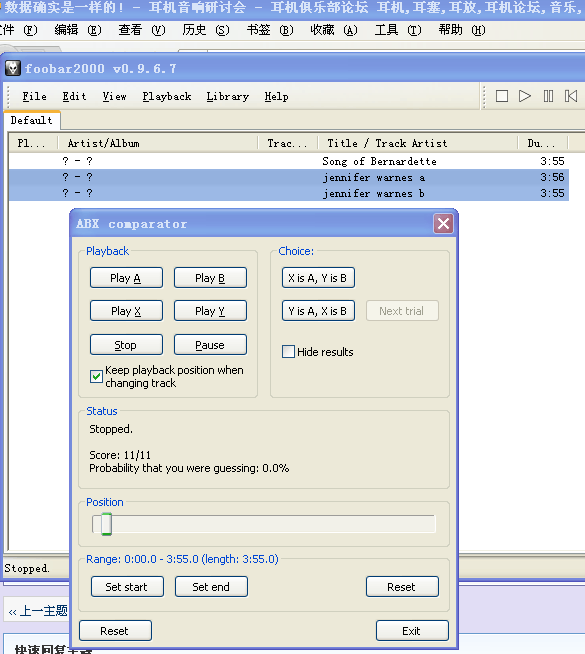
Task: Select the 'jennifer warnes b' track row
Action: tap(289, 193)
